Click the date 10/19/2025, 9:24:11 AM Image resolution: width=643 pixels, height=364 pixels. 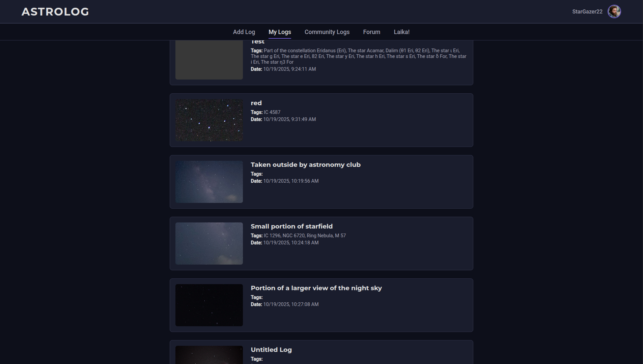pos(289,69)
